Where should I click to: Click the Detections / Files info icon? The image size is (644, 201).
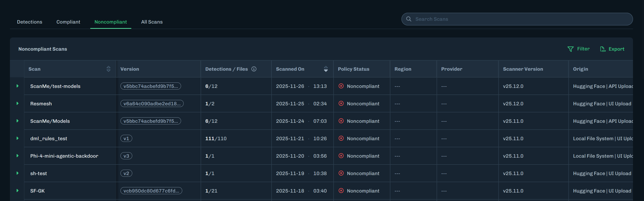click(254, 69)
